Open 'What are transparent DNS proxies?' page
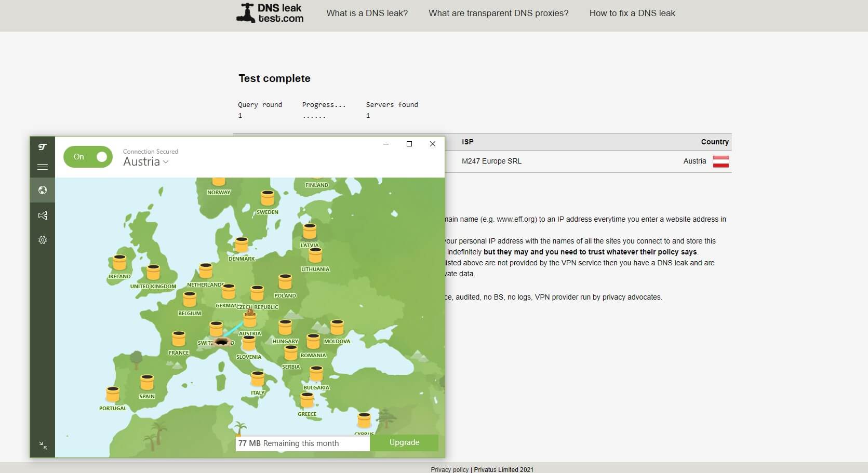868x473 pixels. [x=499, y=13]
